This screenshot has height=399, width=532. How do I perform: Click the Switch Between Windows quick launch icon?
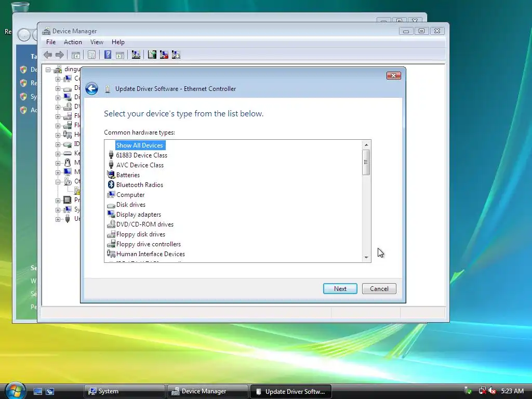click(x=50, y=391)
